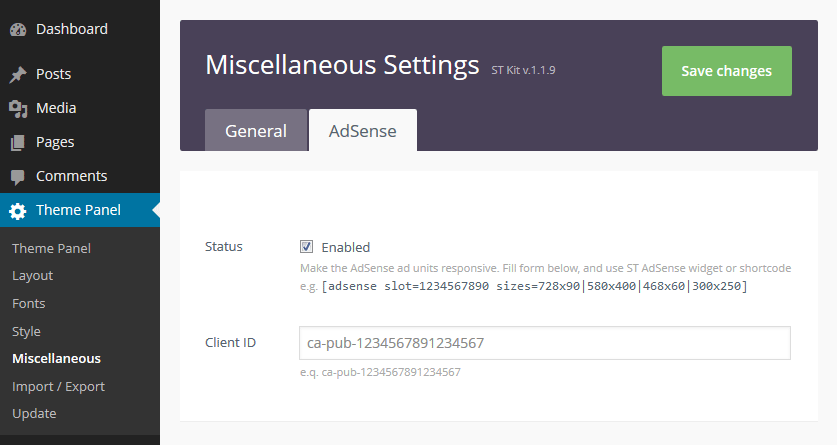The image size is (837, 445).
Task: Select the AdSense tab
Action: click(362, 131)
